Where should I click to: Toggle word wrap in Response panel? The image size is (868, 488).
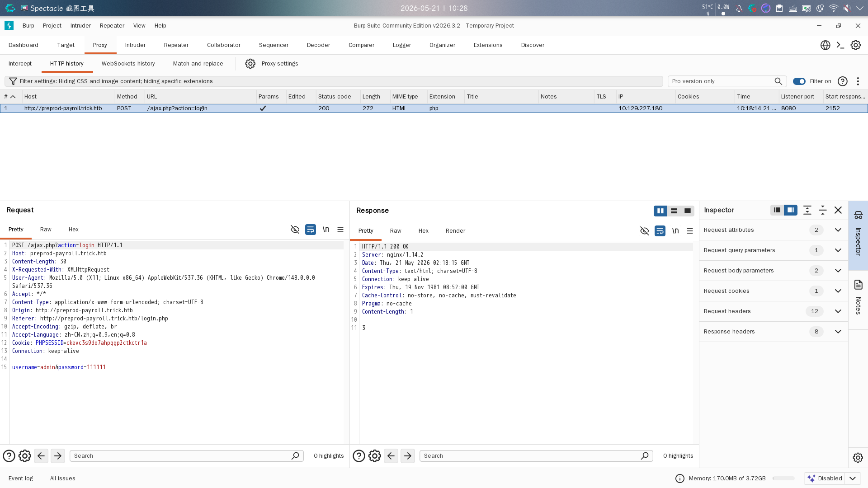pos(660,231)
